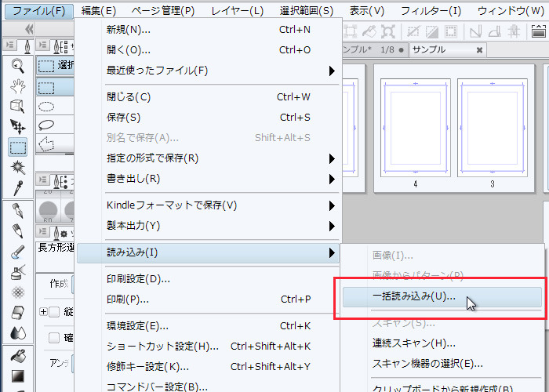The image size is (549, 392).
Task: Open the ウィンドウ menu
Action: [x=511, y=11]
